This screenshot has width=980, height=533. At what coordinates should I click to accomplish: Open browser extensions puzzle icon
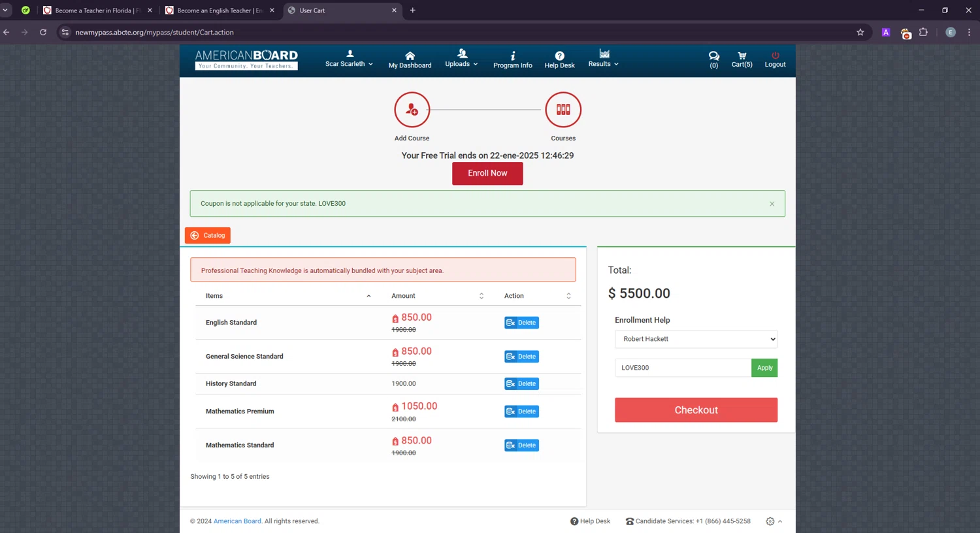point(923,32)
